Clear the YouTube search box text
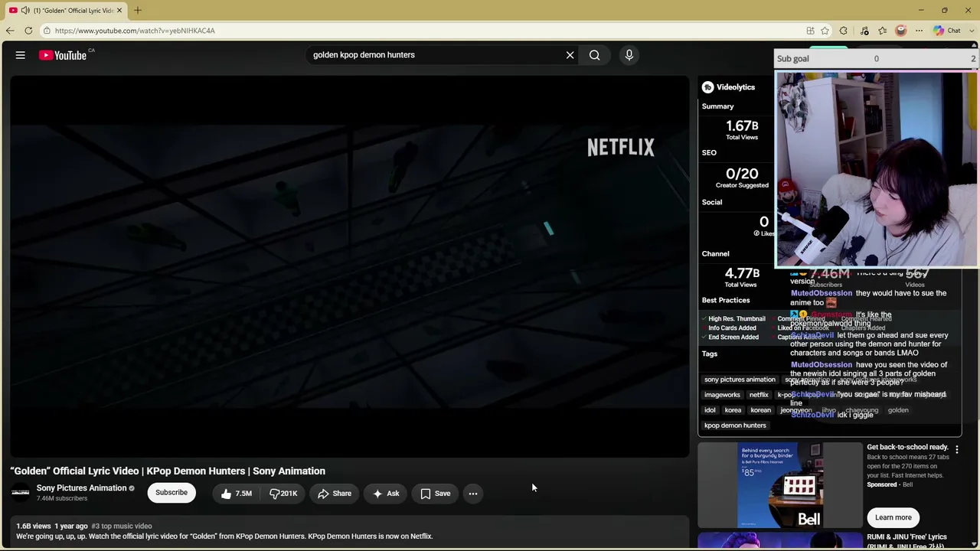Screen dimensions: 980x551 click(x=570, y=55)
